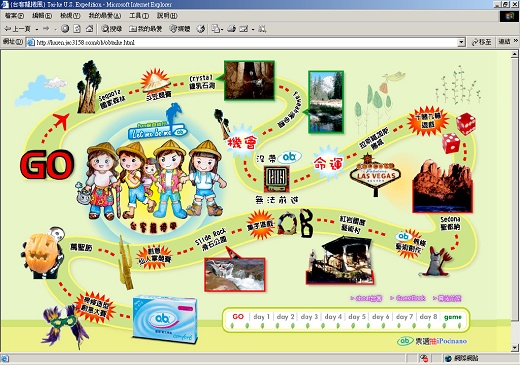Screen dimensions: 520x365
Task: Click the upper red die
Action: (x=466, y=124)
